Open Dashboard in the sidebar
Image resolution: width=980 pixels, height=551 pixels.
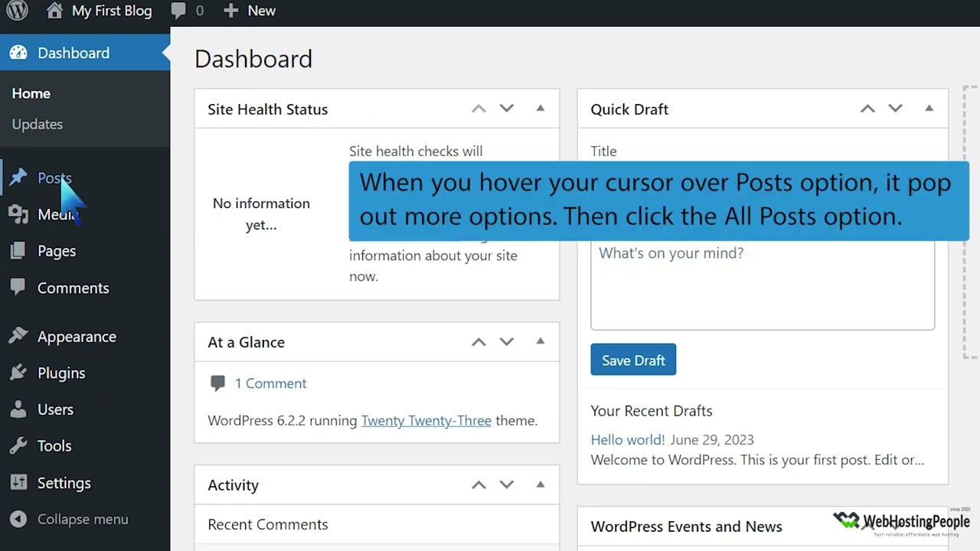85,53
